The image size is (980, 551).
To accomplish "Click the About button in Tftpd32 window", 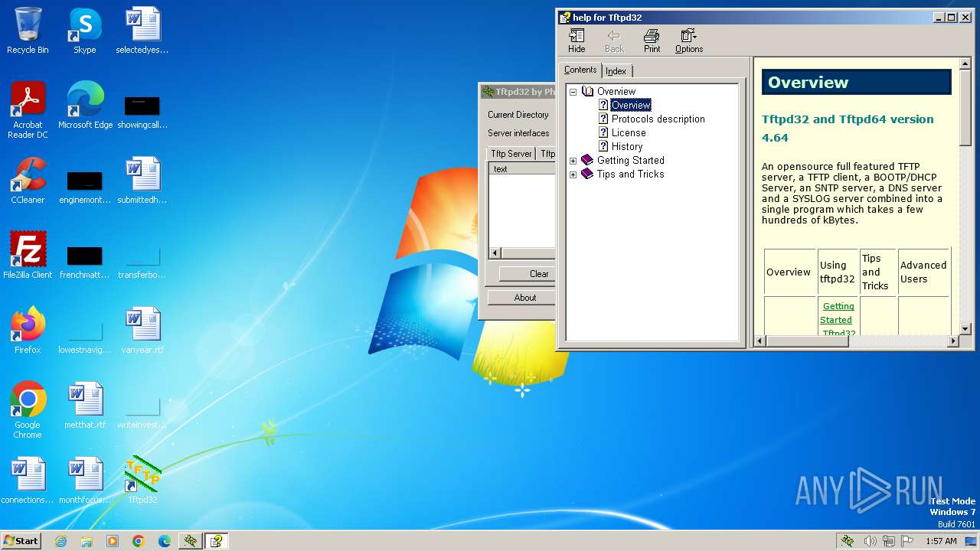I will [525, 298].
